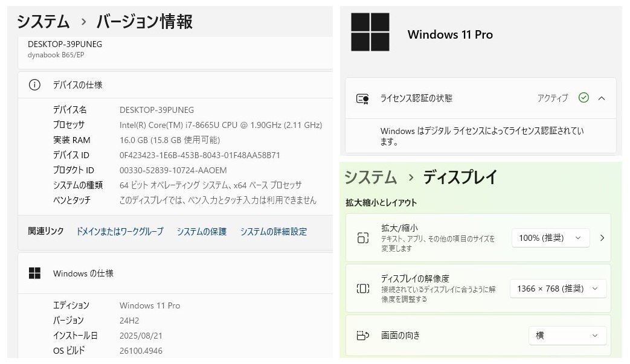
Task: Open ドメインまたはワークグループ link
Action: (120, 232)
